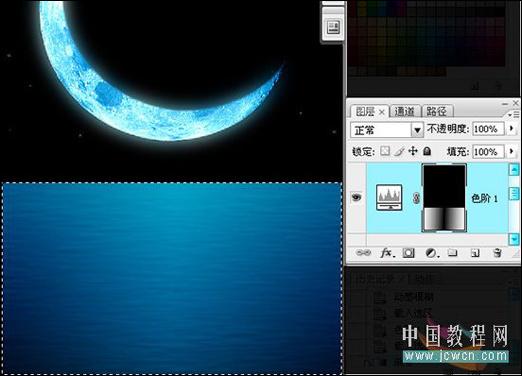Click the layers scrollbar down arrow
Screen dimensions: 522x376
tap(514, 239)
